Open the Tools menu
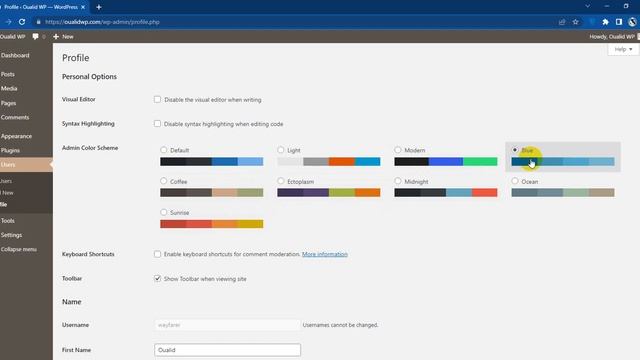 [8, 220]
